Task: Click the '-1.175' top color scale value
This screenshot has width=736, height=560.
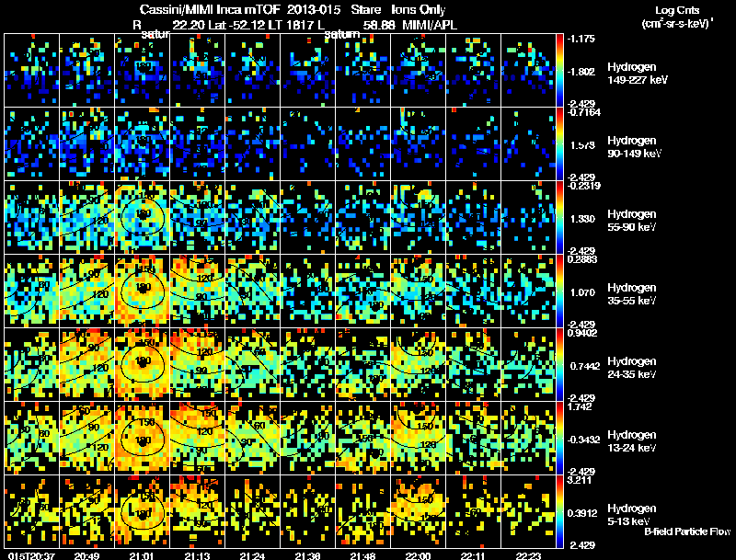Action: [581, 39]
